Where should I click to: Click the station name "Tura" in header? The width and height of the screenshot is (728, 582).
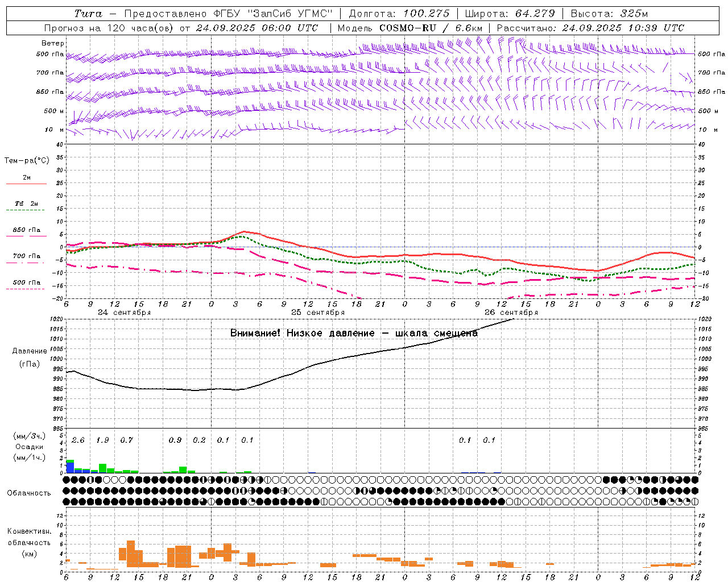click(x=88, y=14)
